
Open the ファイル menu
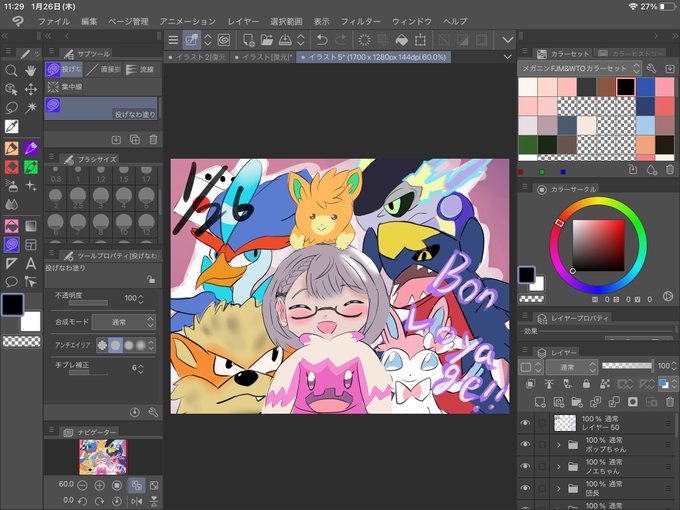click(x=54, y=21)
